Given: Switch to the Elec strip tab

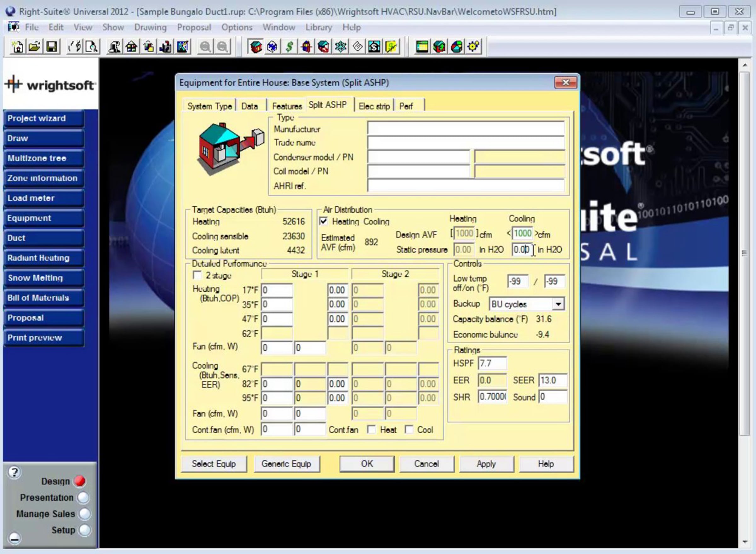Looking at the screenshot, I should pos(374,106).
